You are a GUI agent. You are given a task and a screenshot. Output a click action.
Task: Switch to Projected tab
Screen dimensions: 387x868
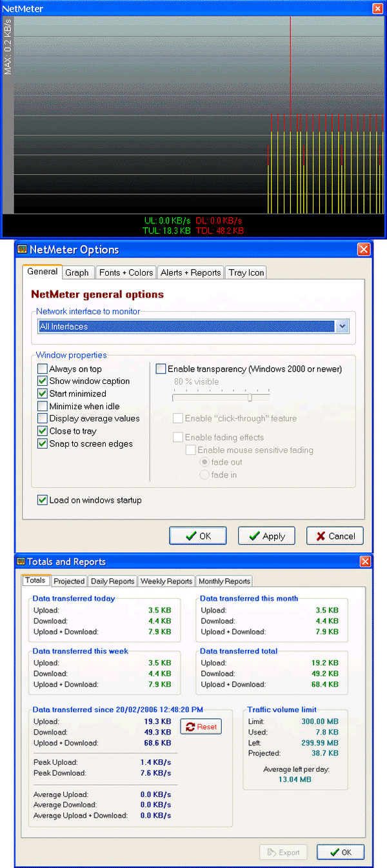coord(69,581)
